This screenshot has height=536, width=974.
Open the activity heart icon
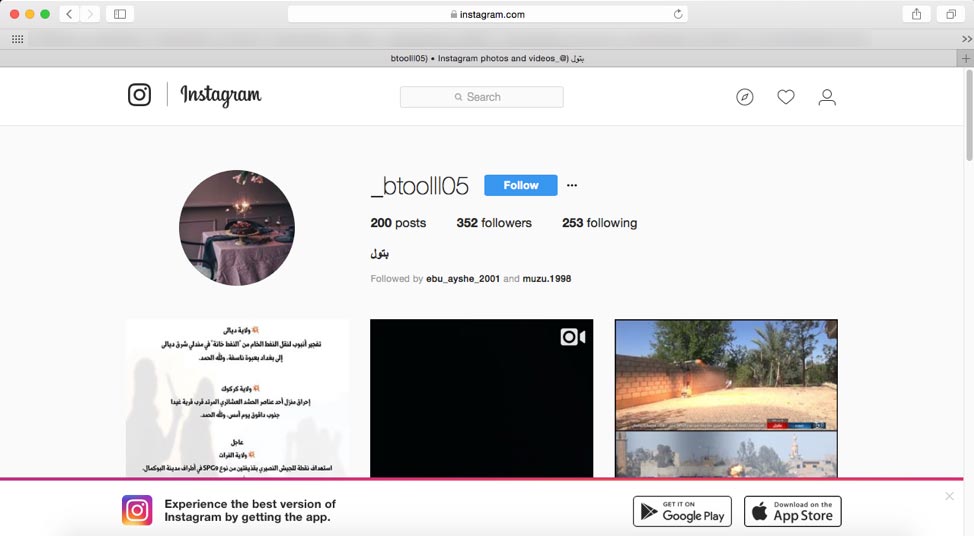click(786, 97)
